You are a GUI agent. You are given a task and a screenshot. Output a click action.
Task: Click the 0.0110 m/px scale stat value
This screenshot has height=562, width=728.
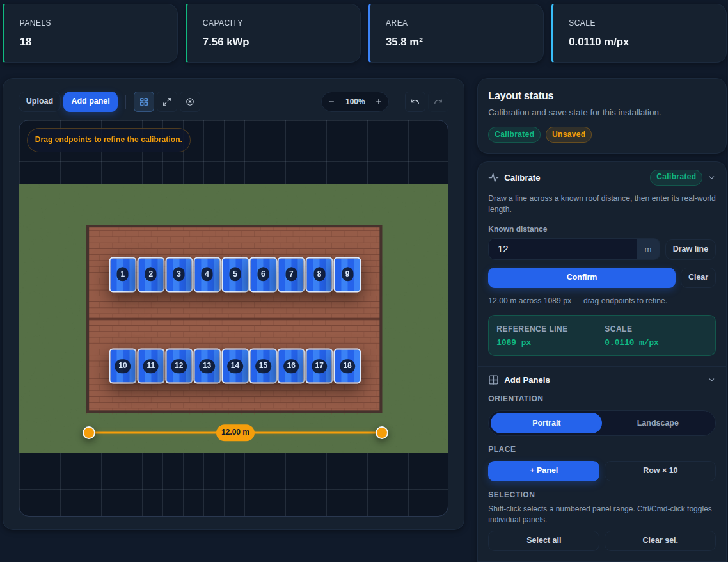coord(599,42)
